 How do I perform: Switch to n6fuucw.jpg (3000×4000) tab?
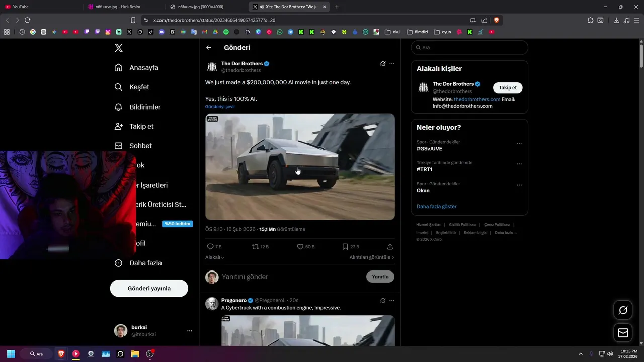(206, 7)
